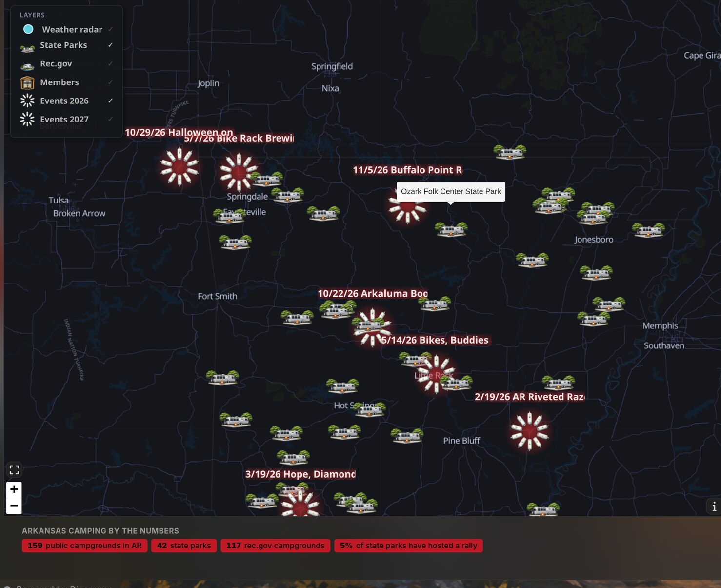Screen dimensions: 721x588
Task: Open the 2/19/26 AR Riveted event marker
Action: pos(529,431)
